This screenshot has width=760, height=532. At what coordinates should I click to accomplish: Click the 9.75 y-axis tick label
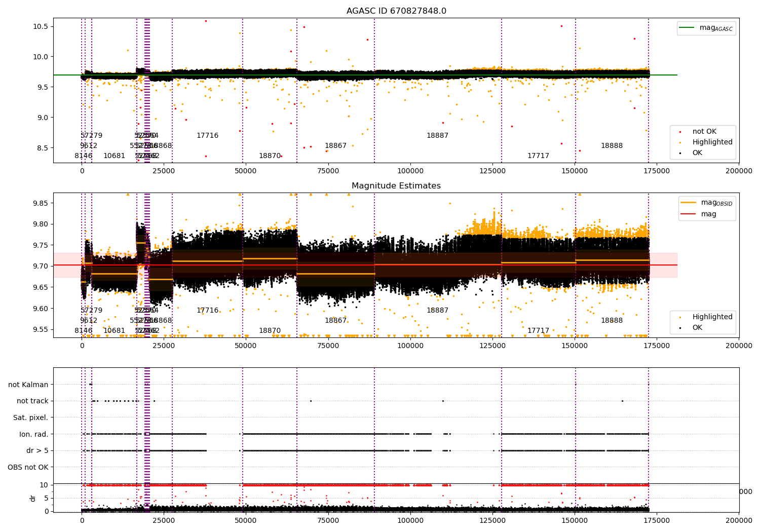pyautogui.click(x=41, y=245)
